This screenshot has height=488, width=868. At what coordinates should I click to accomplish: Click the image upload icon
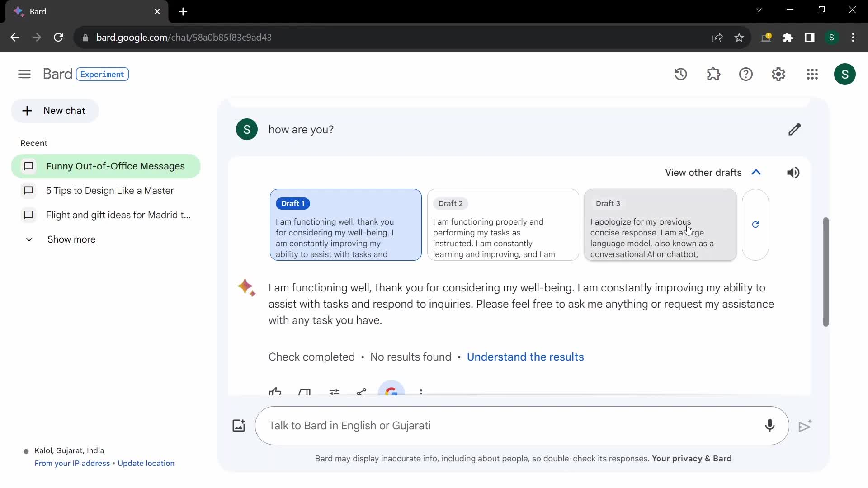tap(238, 425)
